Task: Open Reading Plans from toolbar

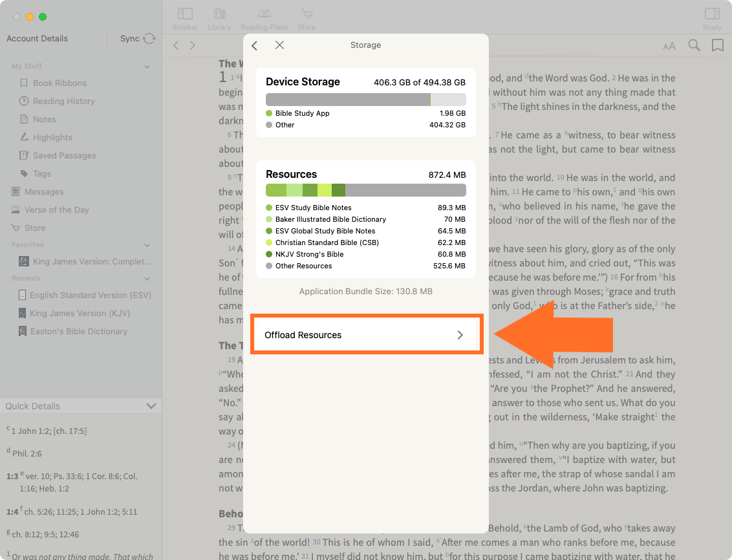Action: [x=263, y=18]
